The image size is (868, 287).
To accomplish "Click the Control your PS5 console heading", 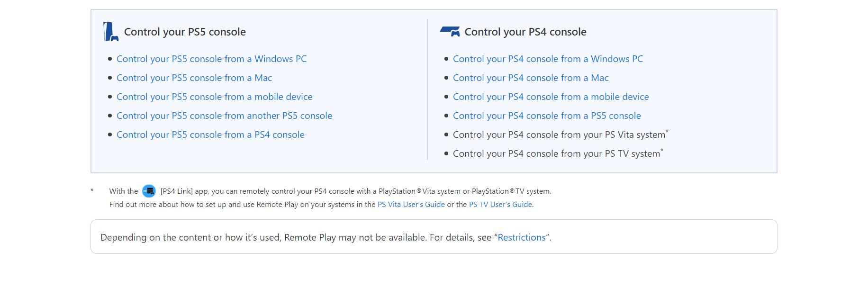I will 185,32.
